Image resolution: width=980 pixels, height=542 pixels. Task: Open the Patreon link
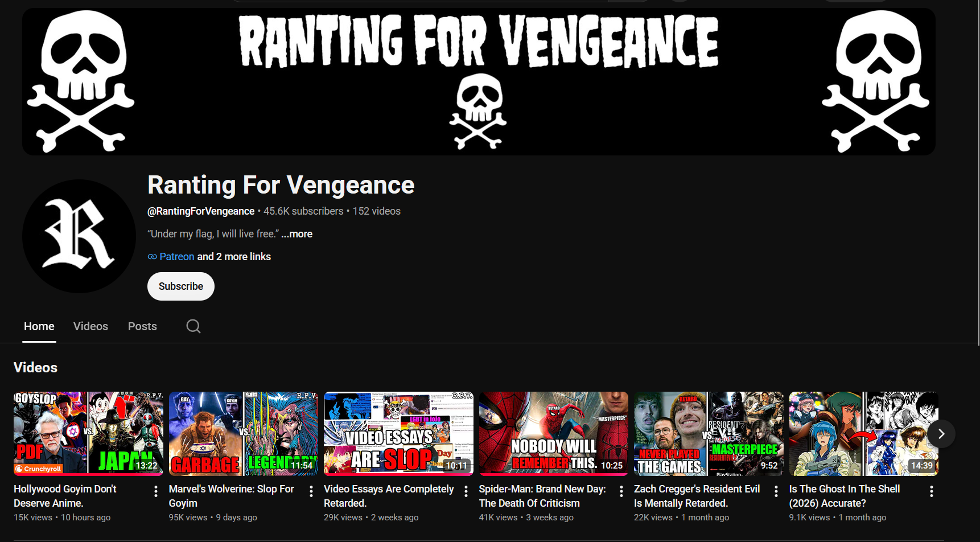click(176, 257)
